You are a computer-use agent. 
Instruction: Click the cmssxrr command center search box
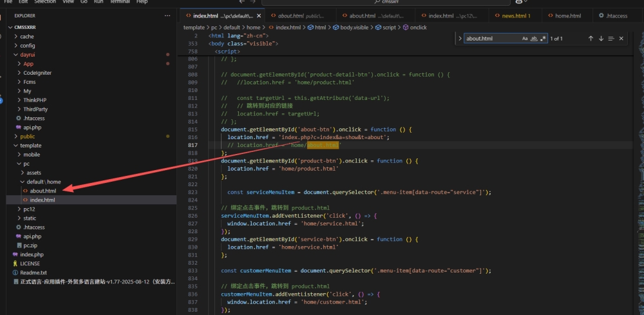click(x=386, y=2)
